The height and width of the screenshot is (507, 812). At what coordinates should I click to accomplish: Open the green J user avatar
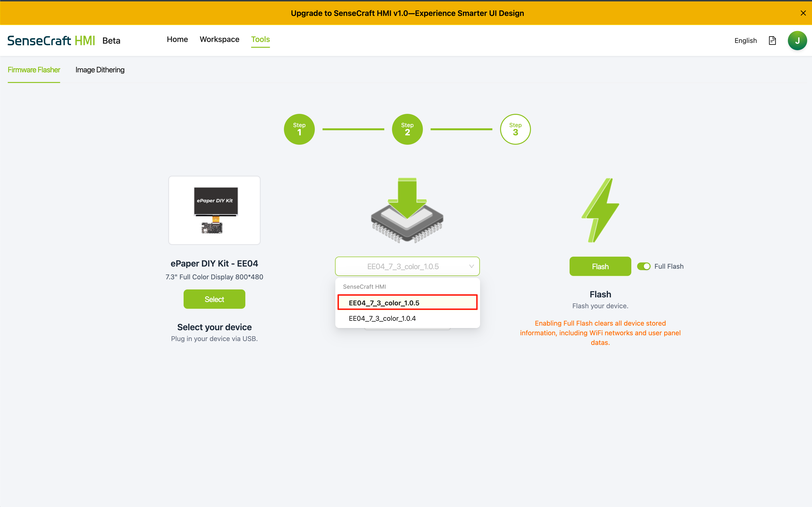(x=797, y=41)
